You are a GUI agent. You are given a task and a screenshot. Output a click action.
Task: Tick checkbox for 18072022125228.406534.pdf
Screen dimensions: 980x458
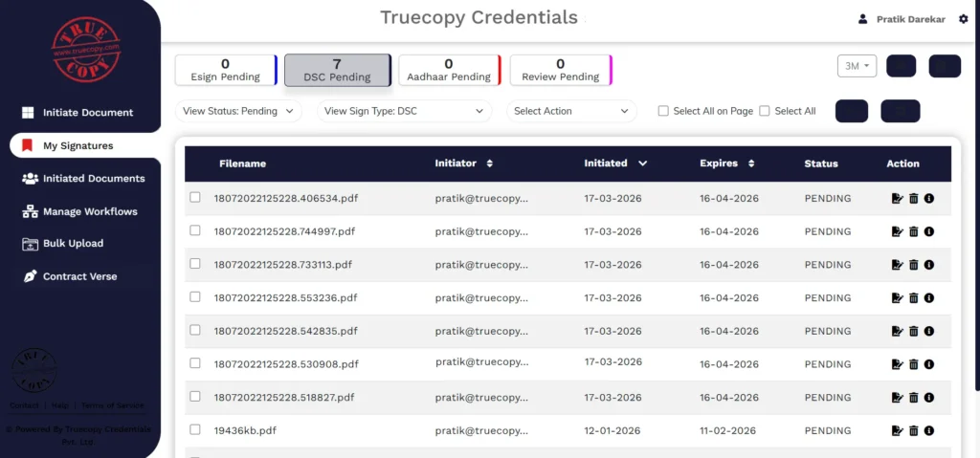[195, 197]
